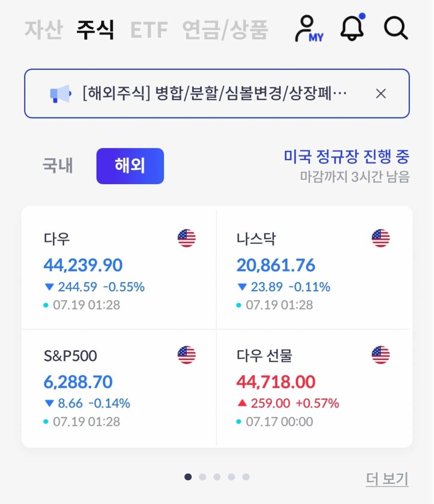Click the 더 보기 link
The width and height of the screenshot is (434, 504).
click(387, 479)
